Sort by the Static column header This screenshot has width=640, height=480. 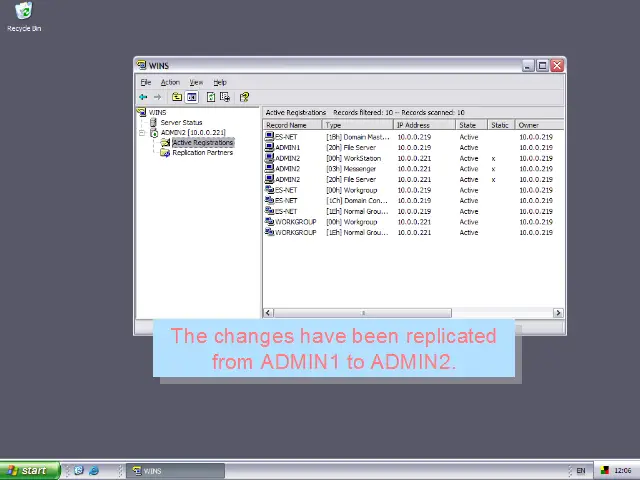[501, 125]
